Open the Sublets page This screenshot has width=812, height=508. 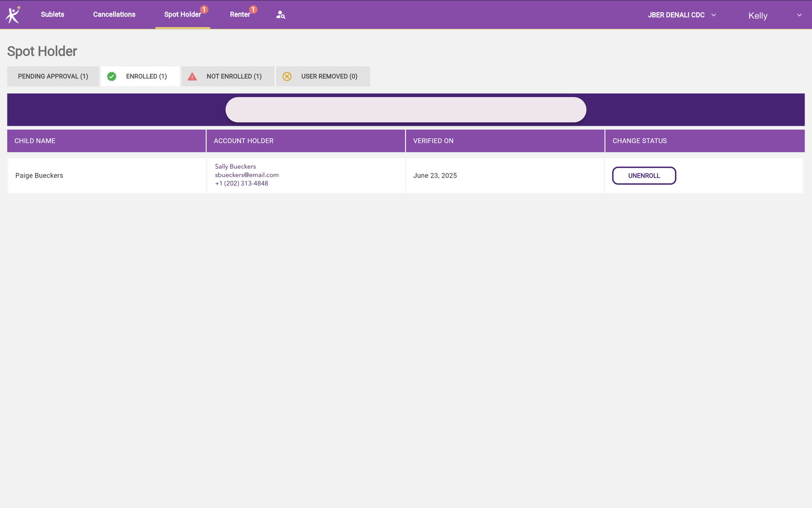point(52,14)
